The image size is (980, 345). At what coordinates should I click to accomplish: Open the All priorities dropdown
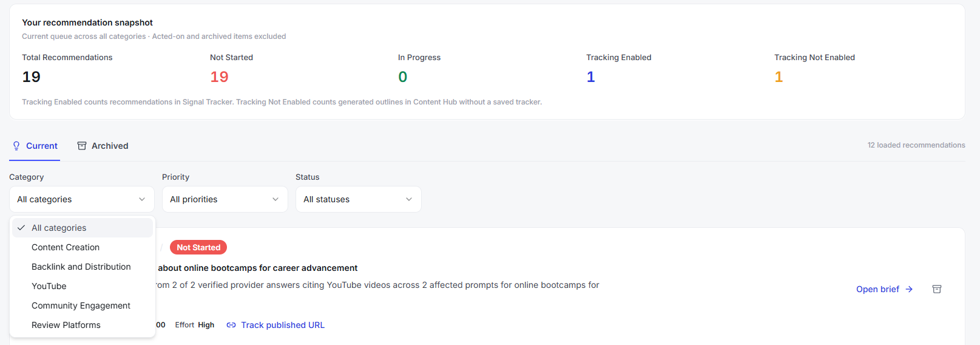225,199
